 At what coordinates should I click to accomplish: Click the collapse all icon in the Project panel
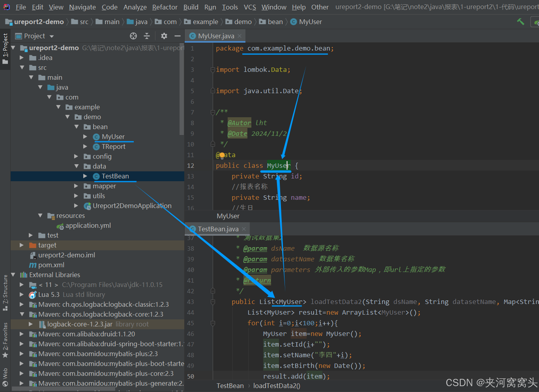click(x=147, y=36)
